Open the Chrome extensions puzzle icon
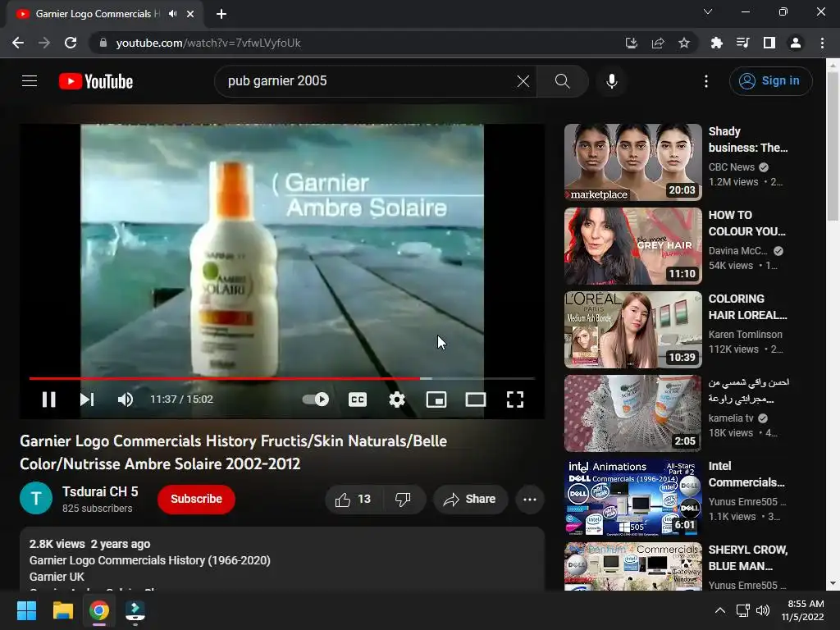Viewport: 840px width, 630px height. [x=717, y=43]
